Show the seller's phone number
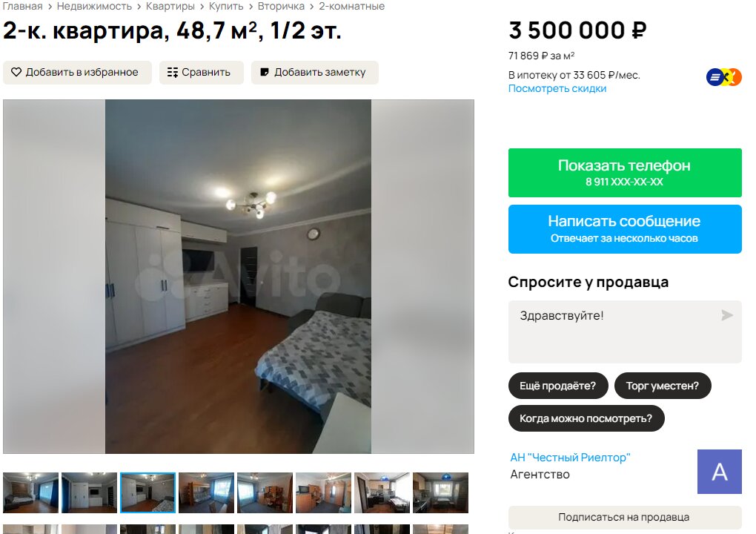The height and width of the screenshot is (534, 756). [625, 173]
